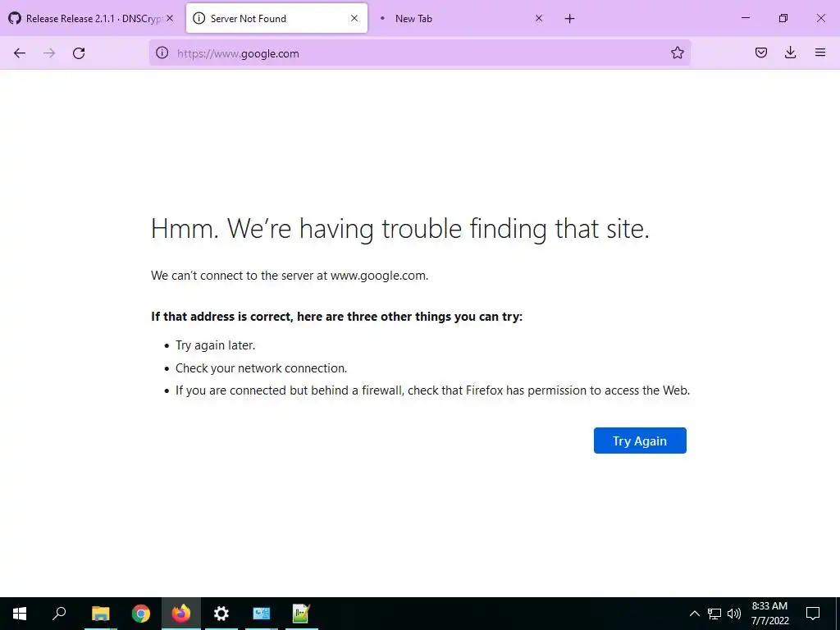Image resolution: width=840 pixels, height=630 pixels.
Task: Click 'Check your network connection.' bullet
Action: [x=262, y=368]
